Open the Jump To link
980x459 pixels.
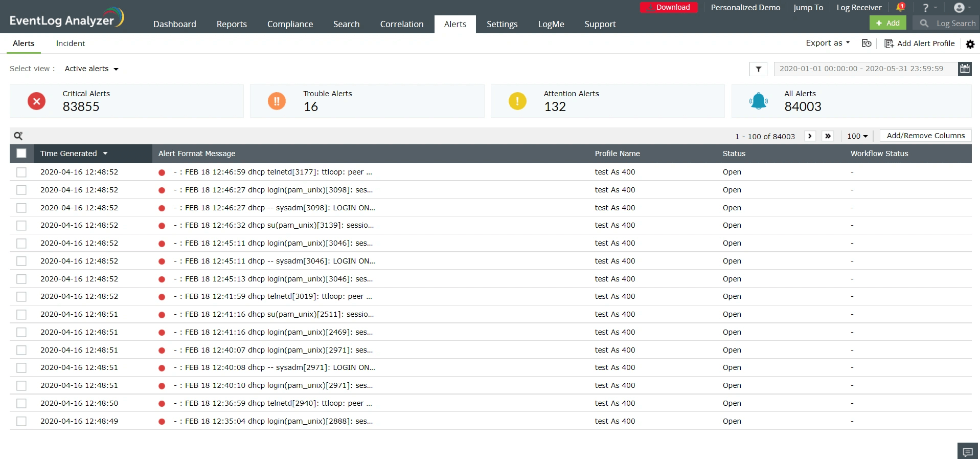[x=808, y=8]
